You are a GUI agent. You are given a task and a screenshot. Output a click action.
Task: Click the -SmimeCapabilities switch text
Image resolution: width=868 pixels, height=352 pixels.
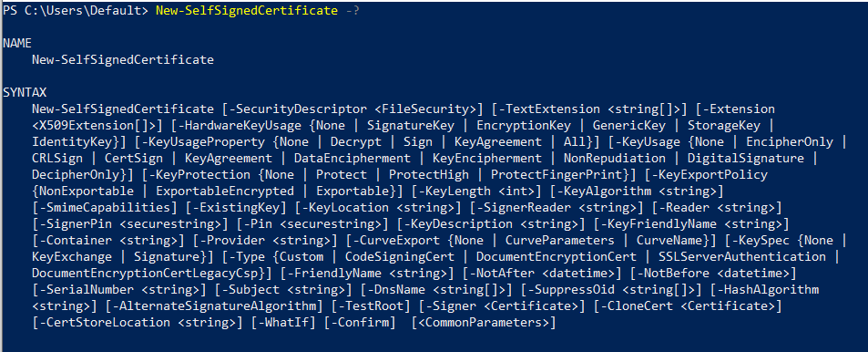click(104, 207)
